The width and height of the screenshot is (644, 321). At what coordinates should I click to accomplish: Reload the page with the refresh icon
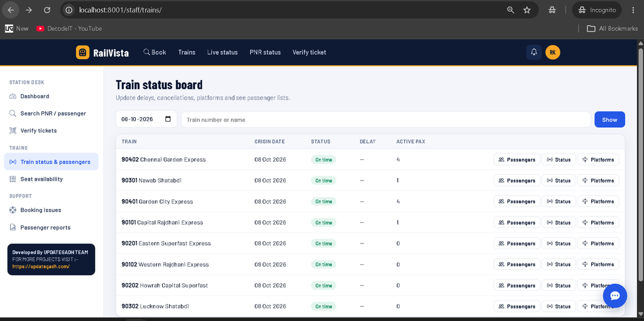[x=47, y=10]
